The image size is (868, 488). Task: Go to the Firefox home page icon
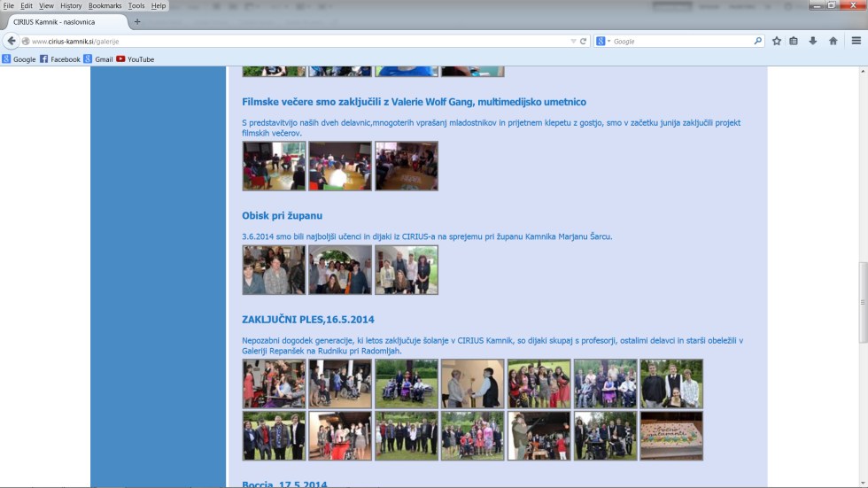pyautogui.click(x=833, y=41)
